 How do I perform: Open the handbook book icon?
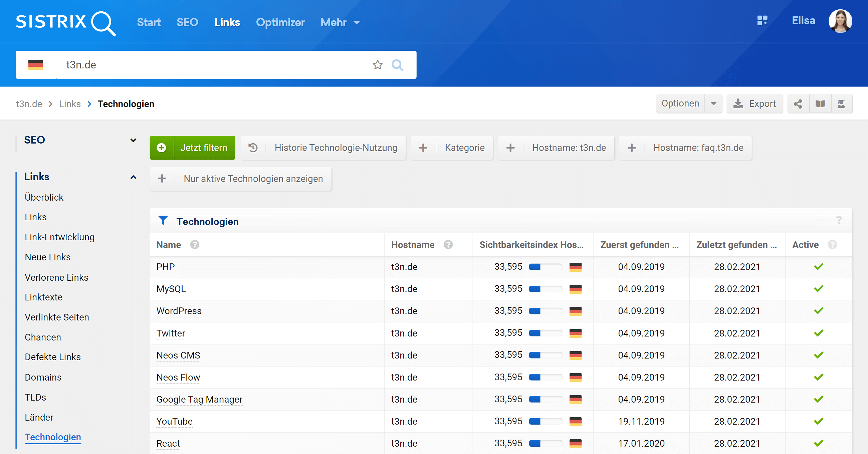click(820, 104)
